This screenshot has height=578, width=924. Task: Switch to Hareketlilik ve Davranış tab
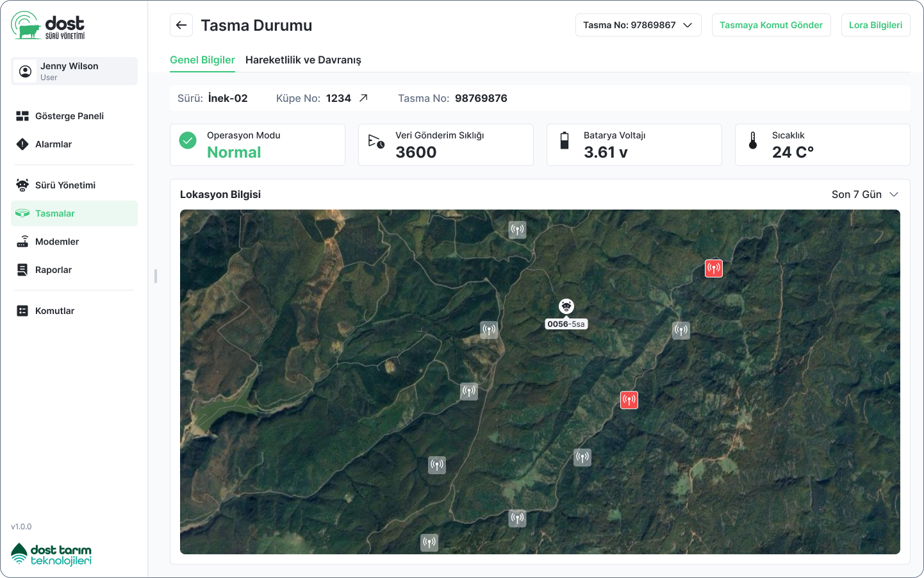303,60
